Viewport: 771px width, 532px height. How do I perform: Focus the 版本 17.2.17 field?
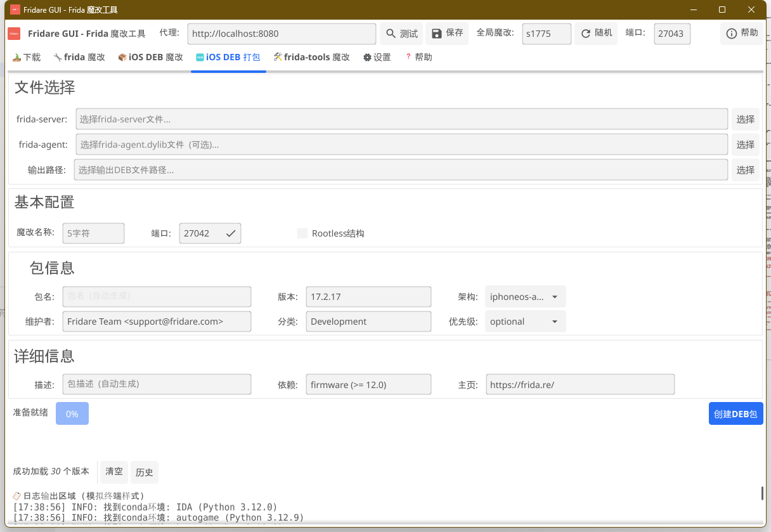pos(368,297)
